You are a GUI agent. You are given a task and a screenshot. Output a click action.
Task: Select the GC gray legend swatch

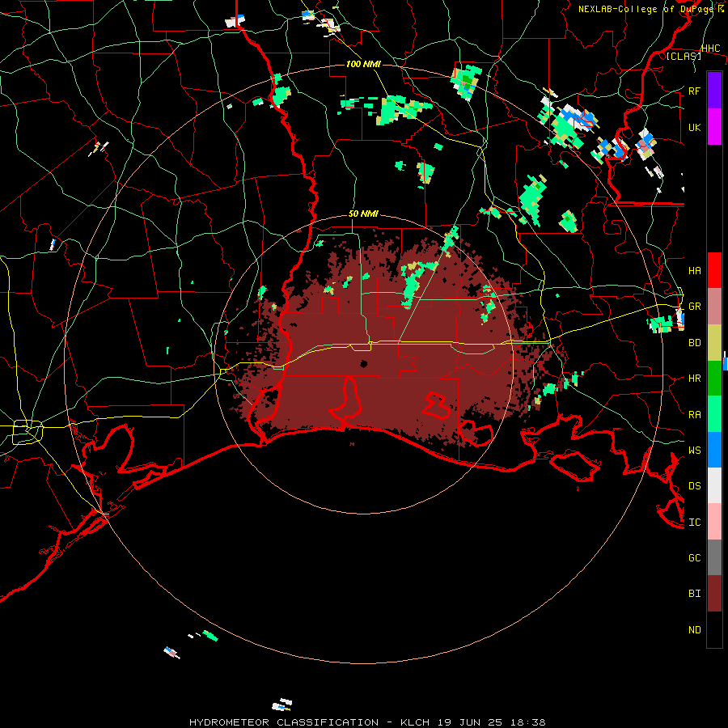click(714, 557)
